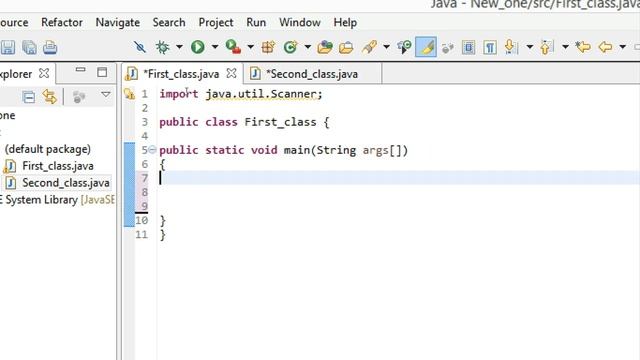Viewport: 640px width, 360px height.
Task: Select (default package) in the tree
Action: [x=48, y=149]
